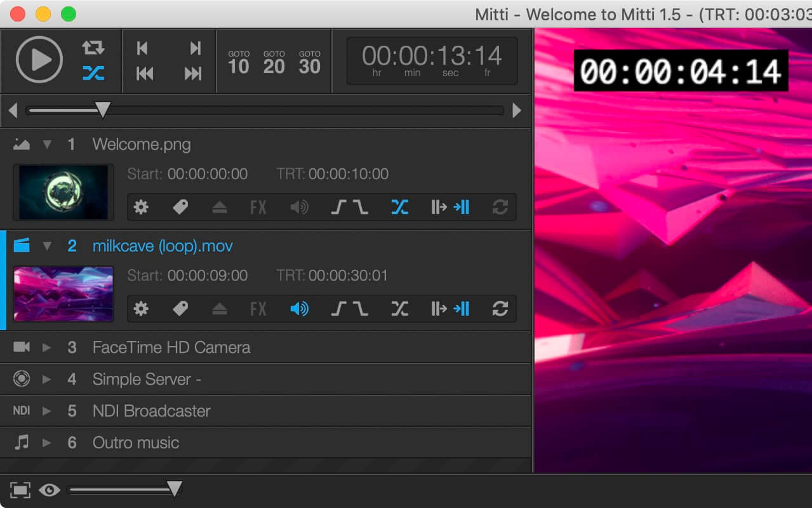Open tag options for Welcome.png
Viewport: 812px width, 508px height.
click(x=180, y=207)
